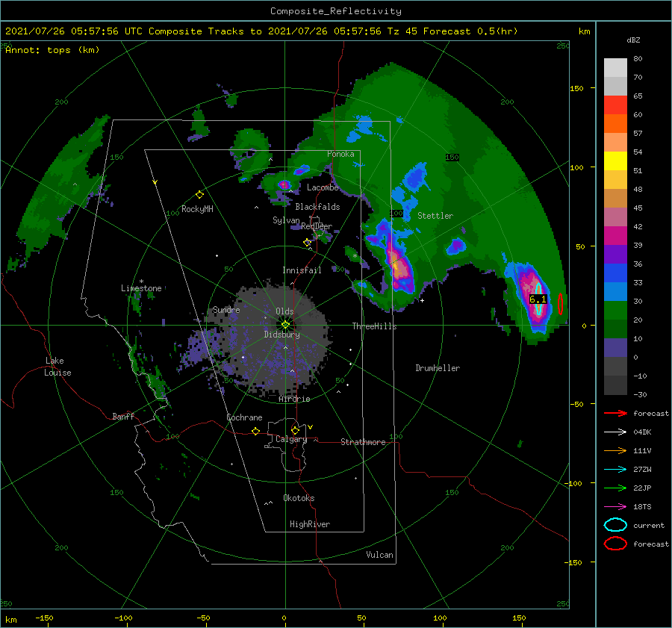Click the red forecast ellipse east of storm
Image resolution: width=672 pixels, height=628 pixels.
560,303
